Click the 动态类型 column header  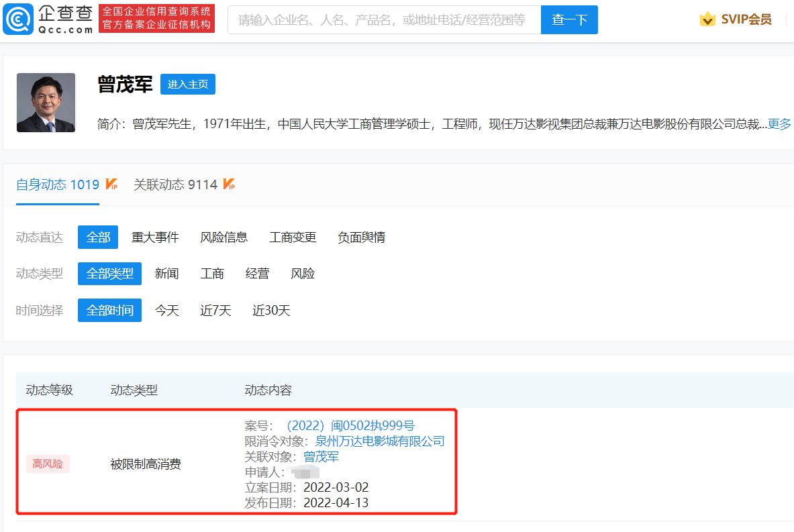tap(134, 390)
